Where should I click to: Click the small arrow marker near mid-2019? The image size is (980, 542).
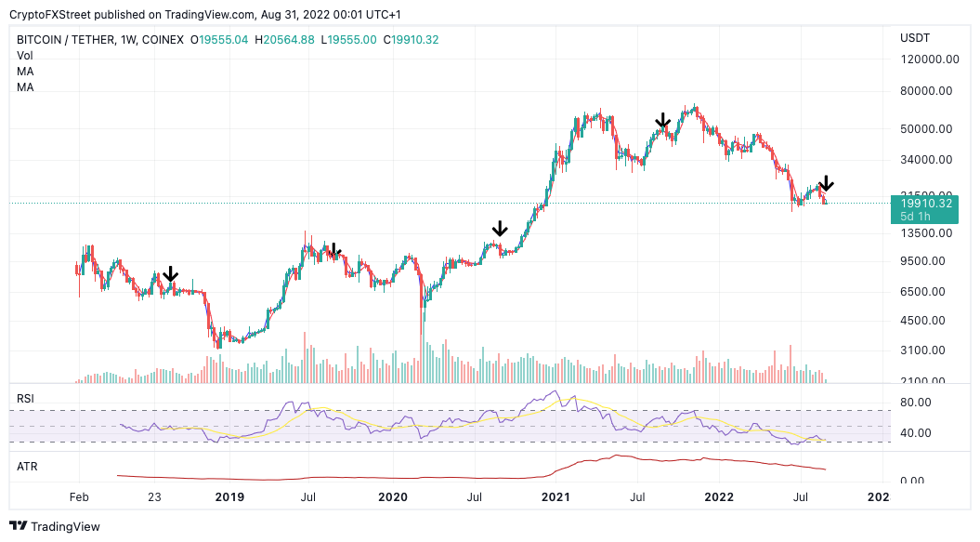[335, 250]
